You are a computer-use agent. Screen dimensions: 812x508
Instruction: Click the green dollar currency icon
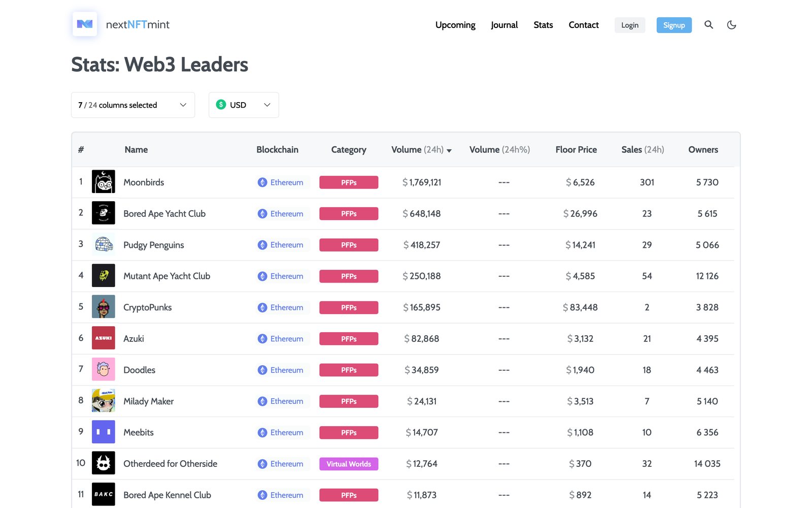pyautogui.click(x=221, y=105)
